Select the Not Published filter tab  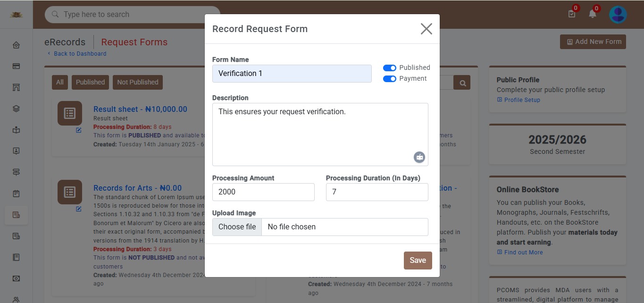coord(137,82)
